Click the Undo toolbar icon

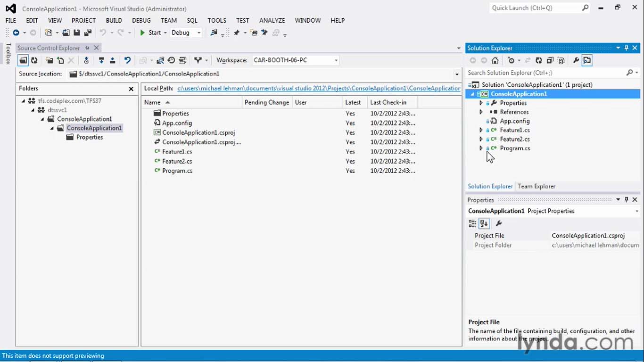[103, 33]
